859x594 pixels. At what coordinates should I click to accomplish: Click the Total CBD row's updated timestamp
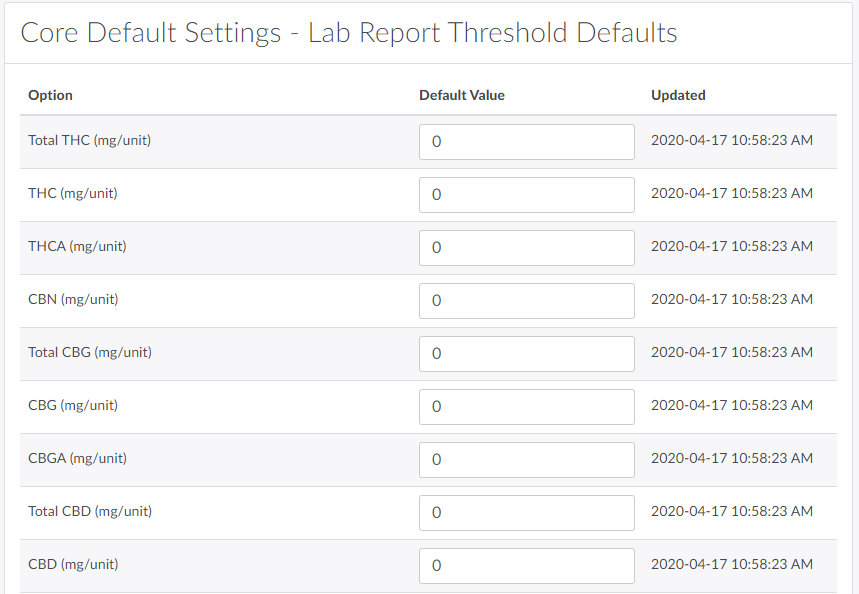tap(731, 512)
